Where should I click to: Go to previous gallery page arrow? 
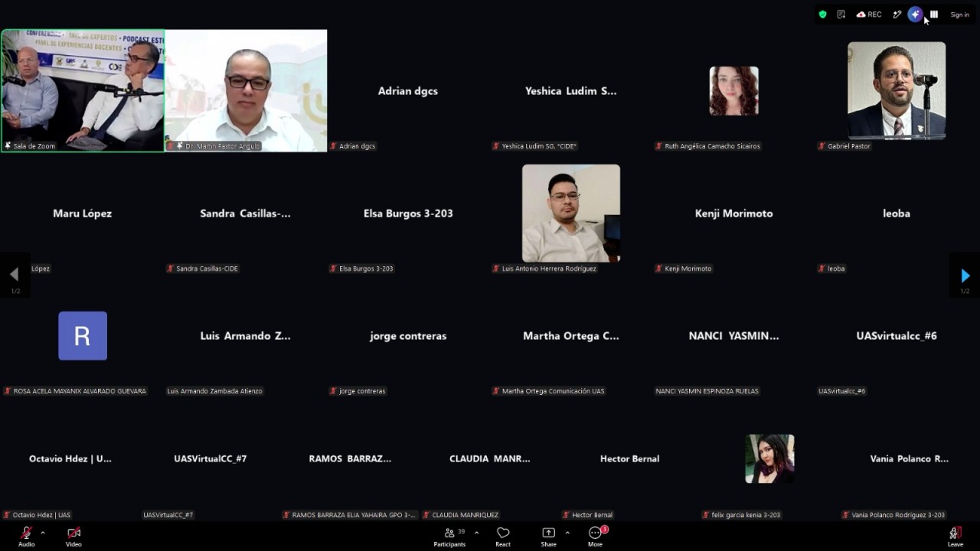(x=15, y=275)
